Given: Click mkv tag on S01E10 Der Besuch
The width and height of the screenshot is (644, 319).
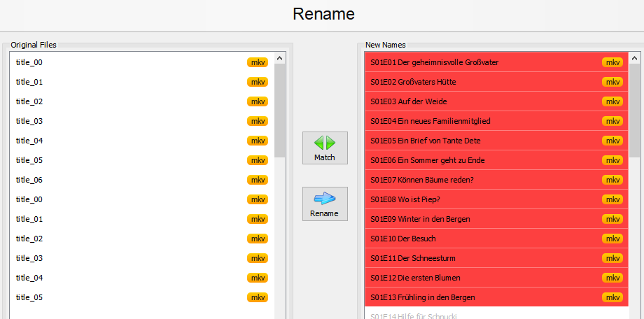Looking at the screenshot, I should click(612, 239).
